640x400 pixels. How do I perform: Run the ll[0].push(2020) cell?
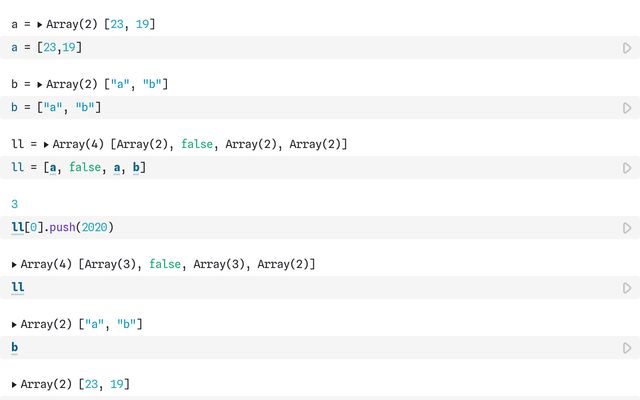pos(627,228)
